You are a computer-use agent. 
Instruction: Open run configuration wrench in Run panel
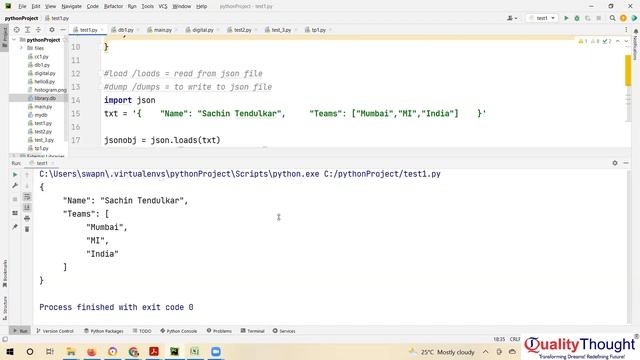(x=15, y=185)
